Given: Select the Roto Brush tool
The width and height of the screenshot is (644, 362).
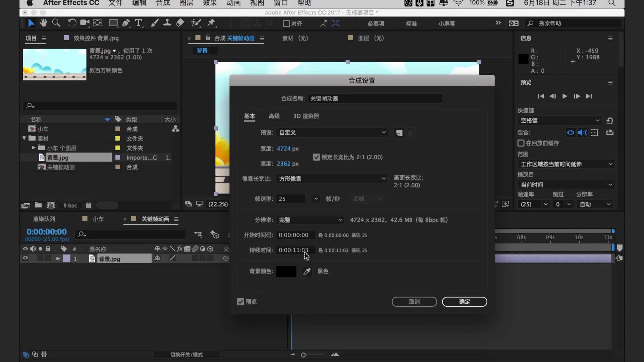Looking at the screenshot, I should (196, 23).
